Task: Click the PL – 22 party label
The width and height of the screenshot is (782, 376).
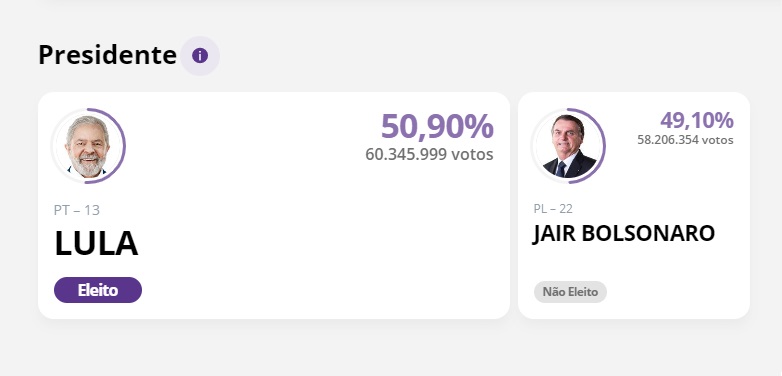Action: click(x=553, y=208)
